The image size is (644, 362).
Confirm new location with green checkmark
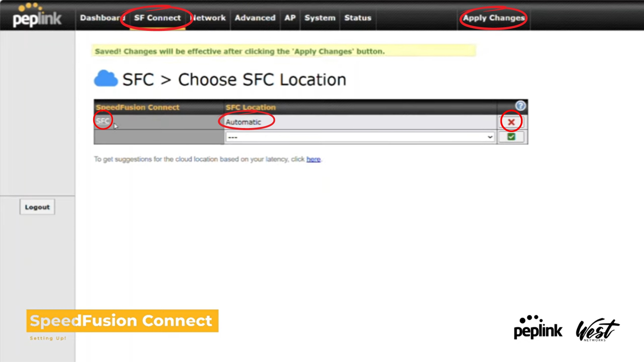(x=511, y=137)
